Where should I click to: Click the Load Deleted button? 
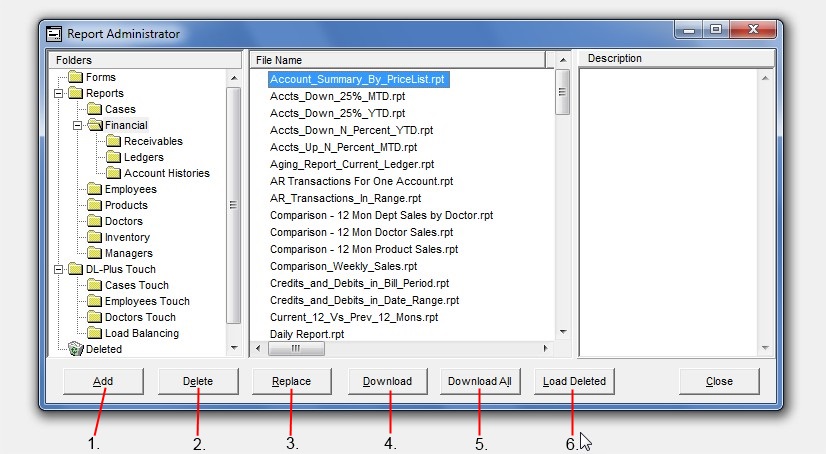[x=574, y=381]
